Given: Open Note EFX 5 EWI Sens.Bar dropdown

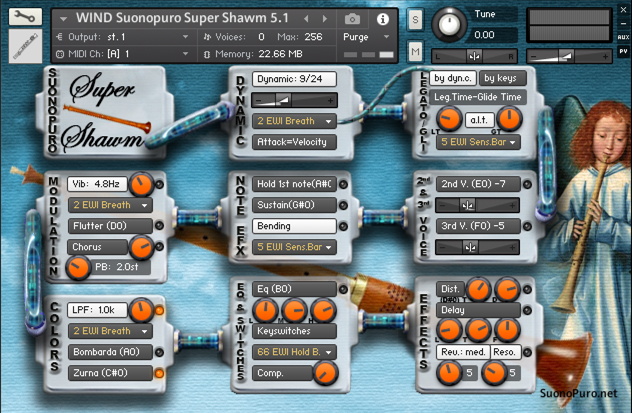Looking at the screenshot, I should [294, 247].
